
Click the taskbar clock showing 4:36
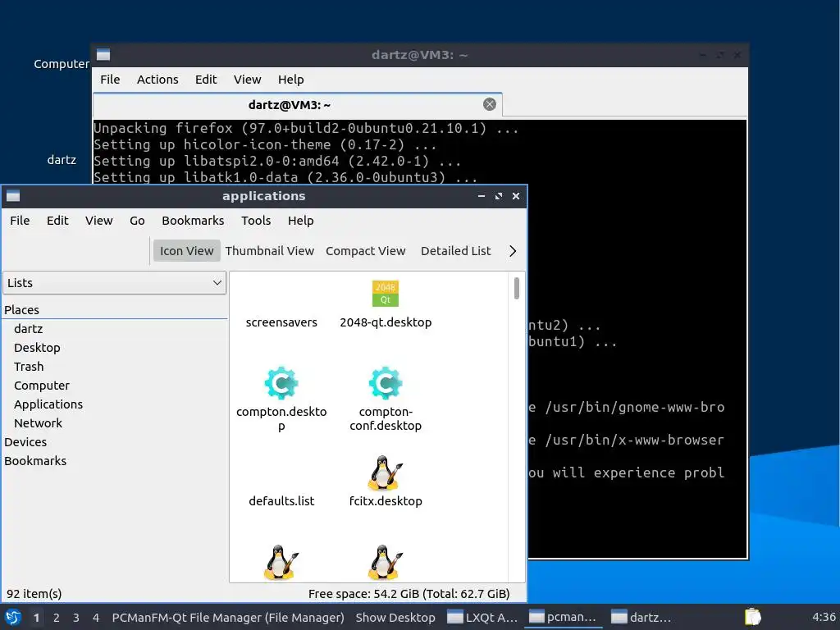point(824,617)
